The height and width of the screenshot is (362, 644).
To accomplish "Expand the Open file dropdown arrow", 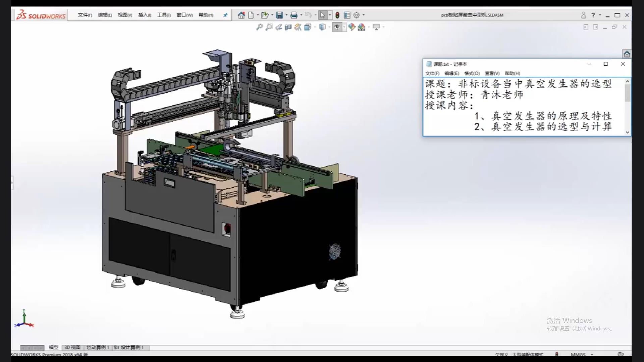I will [272, 15].
